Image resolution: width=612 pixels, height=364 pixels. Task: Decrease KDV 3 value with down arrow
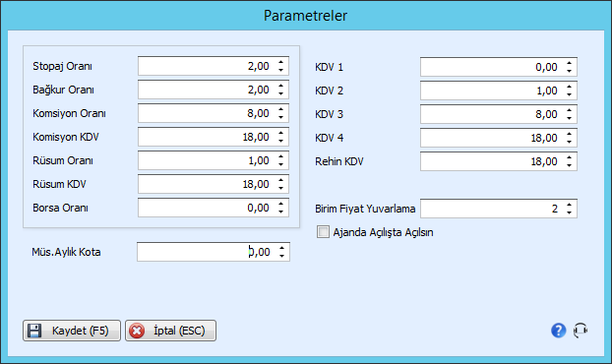569,118
